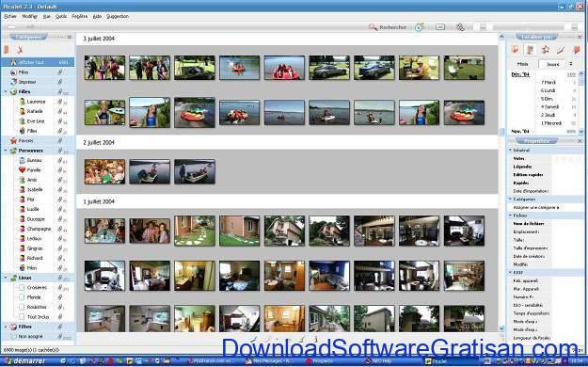The height and width of the screenshot is (367, 588).
Task: Click the star icon of Favoris category
Action: [14, 141]
